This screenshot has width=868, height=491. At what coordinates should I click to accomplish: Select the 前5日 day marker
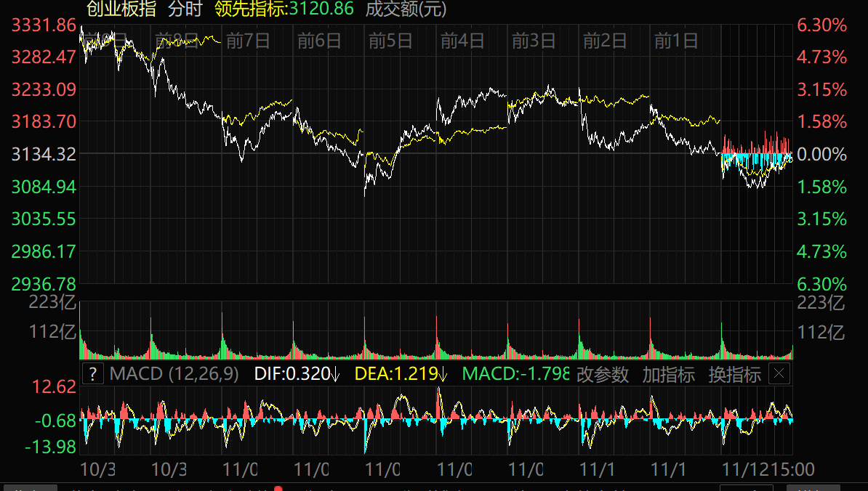(390, 41)
